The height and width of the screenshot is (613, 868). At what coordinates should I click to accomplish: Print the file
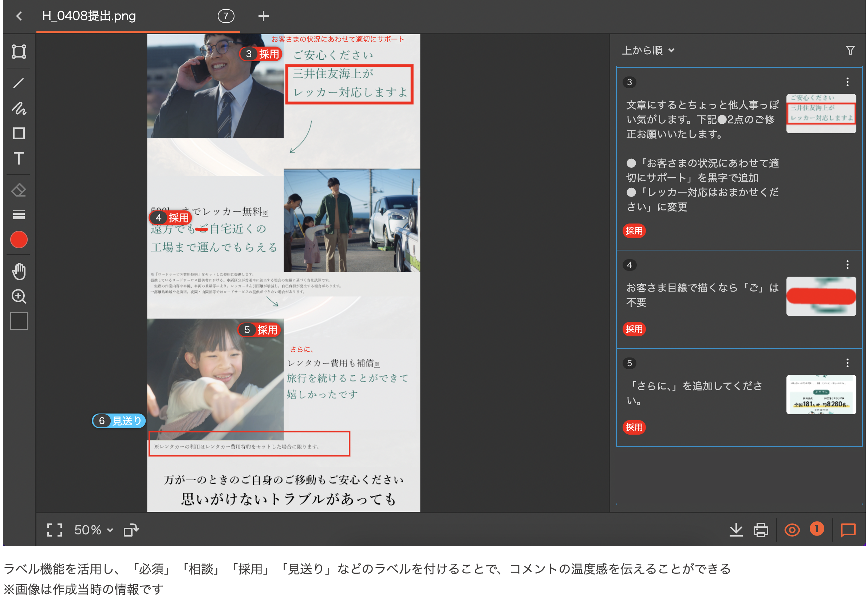coord(761,530)
